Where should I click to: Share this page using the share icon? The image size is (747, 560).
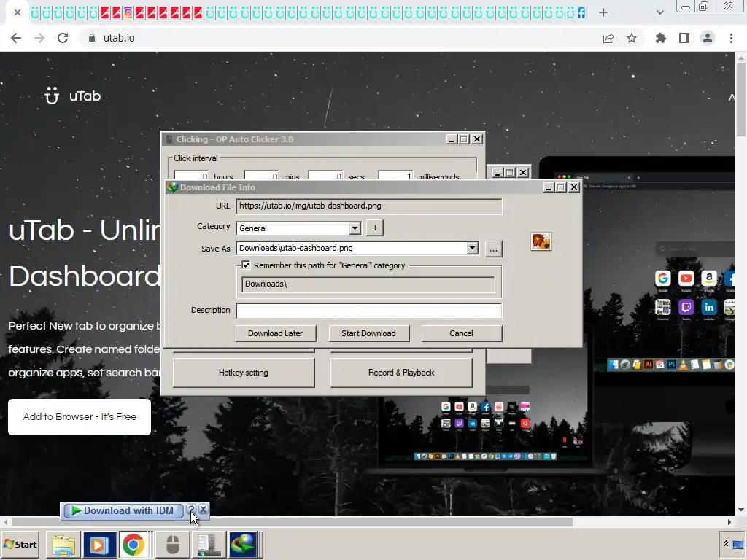tap(608, 38)
